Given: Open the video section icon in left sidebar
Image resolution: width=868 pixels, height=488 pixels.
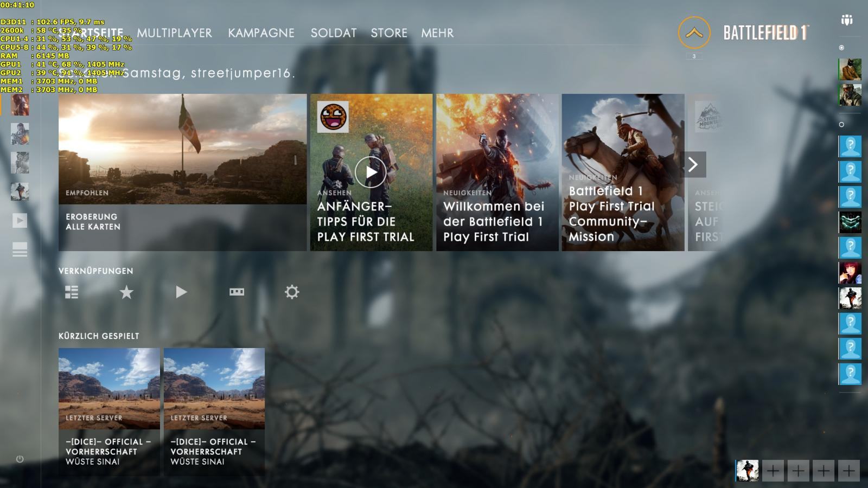Looking at the screenshot, I should pyautogui.click(x=20, y=220).
